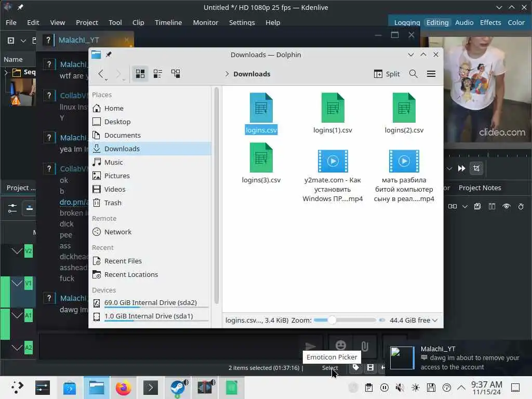Collapse the V1 track chevron
This screenshot has height=399, width=532.
point(17,283)
